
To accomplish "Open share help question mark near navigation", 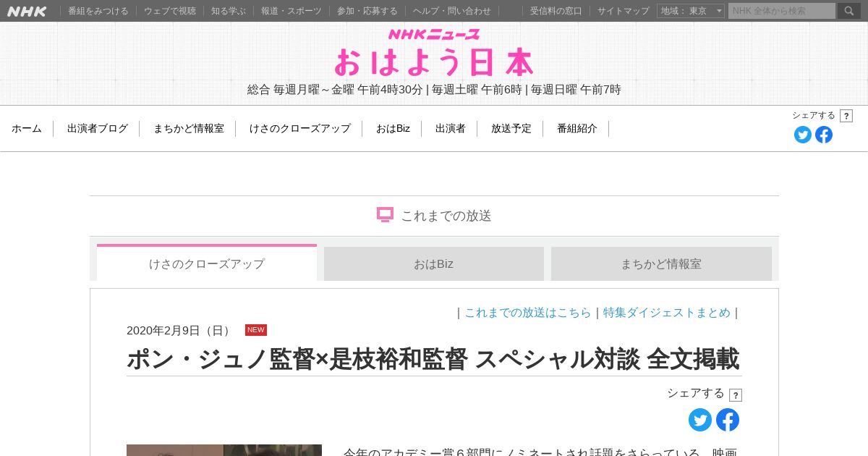I will [846, 116].
